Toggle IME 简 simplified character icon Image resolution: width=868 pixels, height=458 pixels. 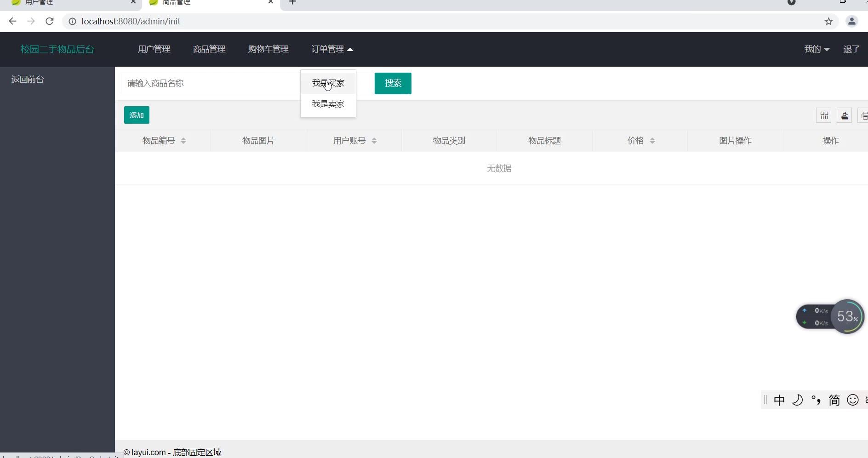click(x=834, y=400)
